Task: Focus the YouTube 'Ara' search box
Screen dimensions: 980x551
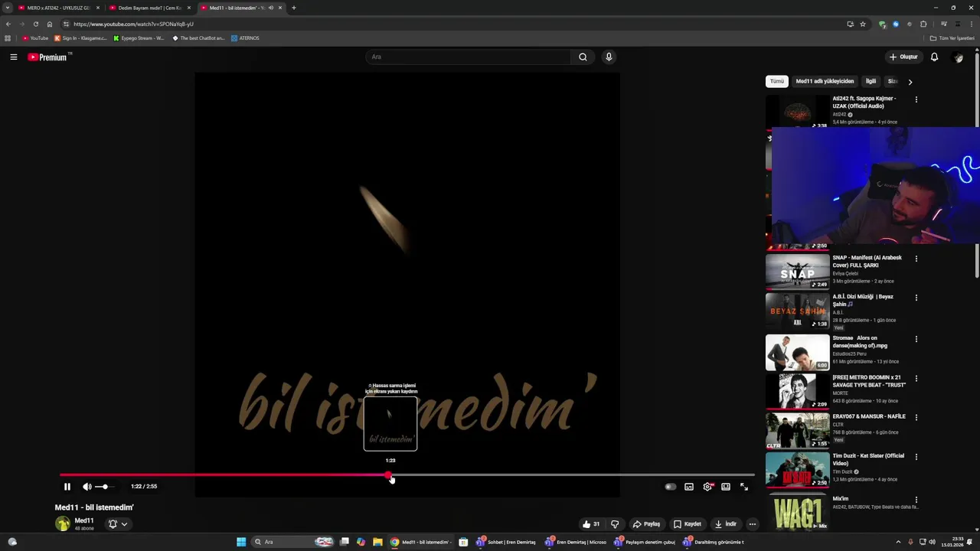Action: 469,57
